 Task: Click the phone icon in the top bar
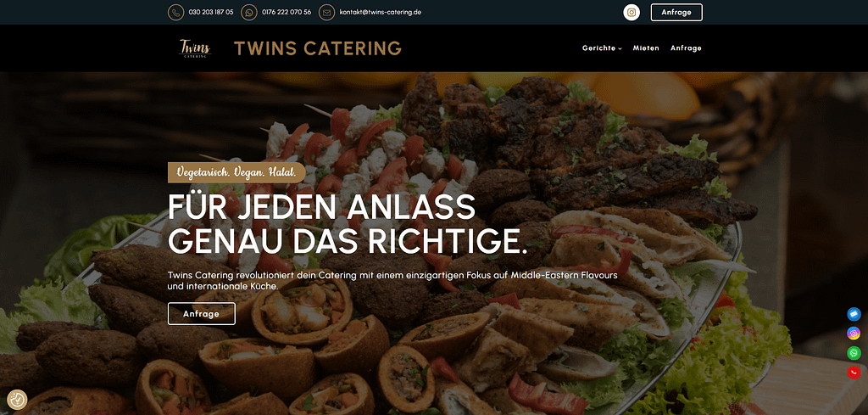coord(176,12)
